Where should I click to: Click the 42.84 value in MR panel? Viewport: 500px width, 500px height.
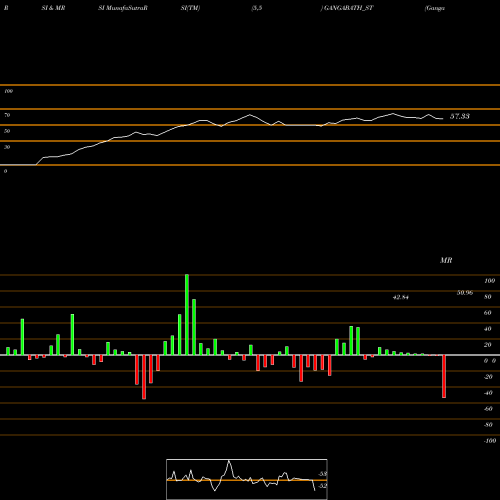point(401,297)
